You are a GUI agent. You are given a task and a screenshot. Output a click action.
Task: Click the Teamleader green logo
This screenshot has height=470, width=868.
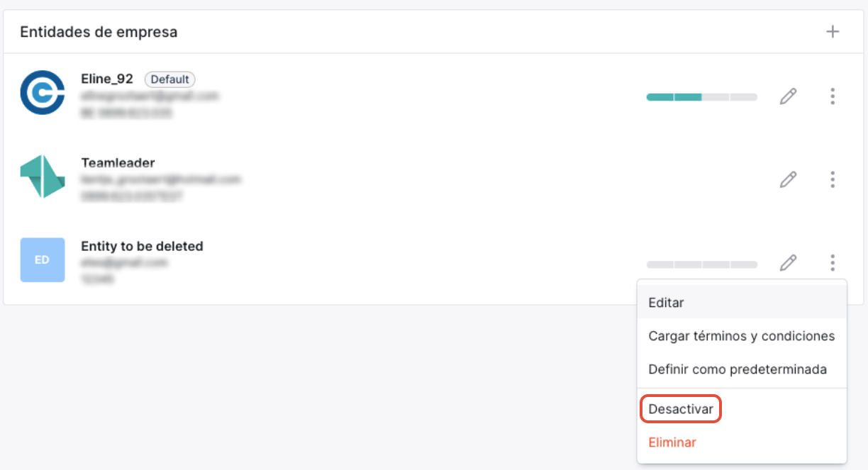coord(43,177)
